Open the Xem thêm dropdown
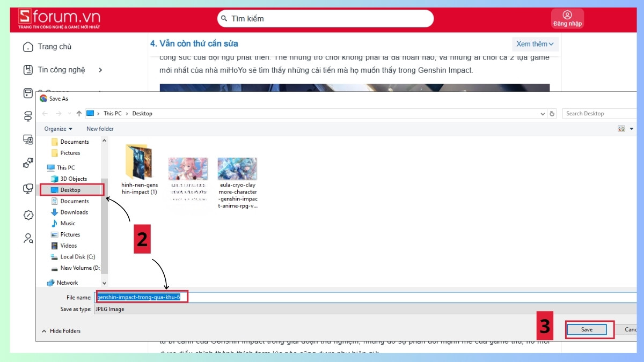Image resolution: width=644 pixels, height=362 pixels. coord(535,44)
